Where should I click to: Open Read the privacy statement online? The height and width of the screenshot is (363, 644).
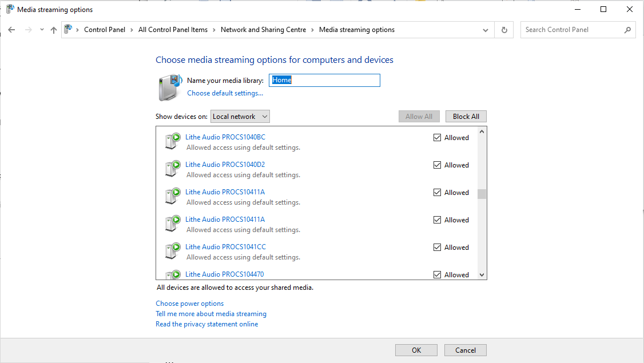click(207, 324)
